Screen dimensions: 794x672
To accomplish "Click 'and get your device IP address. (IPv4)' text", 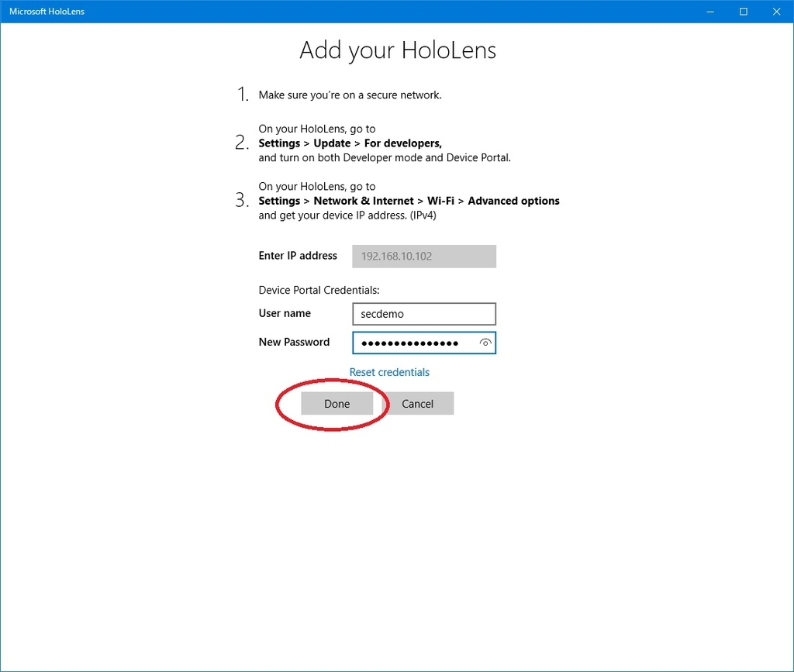I will click(347, 215).
